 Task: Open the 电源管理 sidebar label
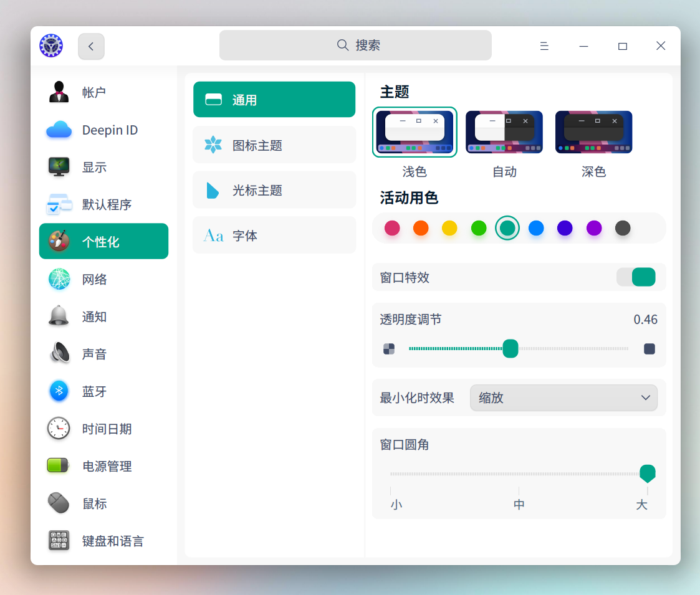[x=107, y=466]
